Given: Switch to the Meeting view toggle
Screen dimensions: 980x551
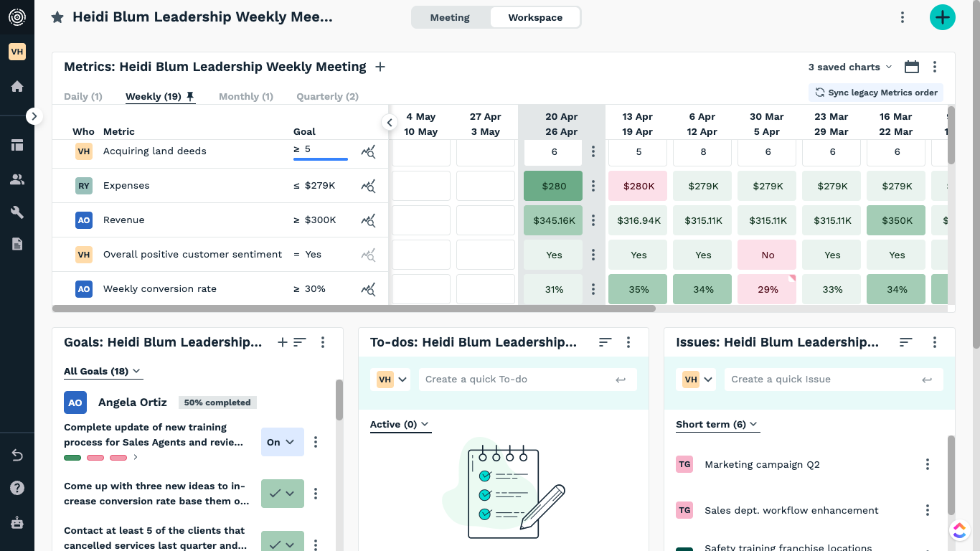Looking at the screenshot, I should coord(450,17).
